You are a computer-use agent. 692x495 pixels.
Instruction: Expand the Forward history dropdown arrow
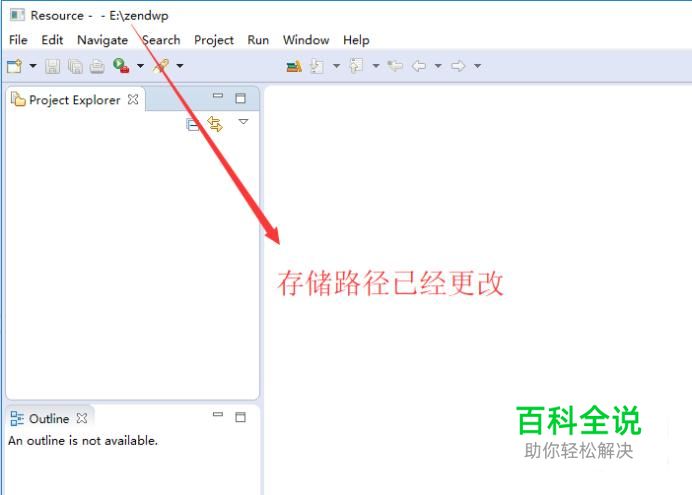point(478,66)
